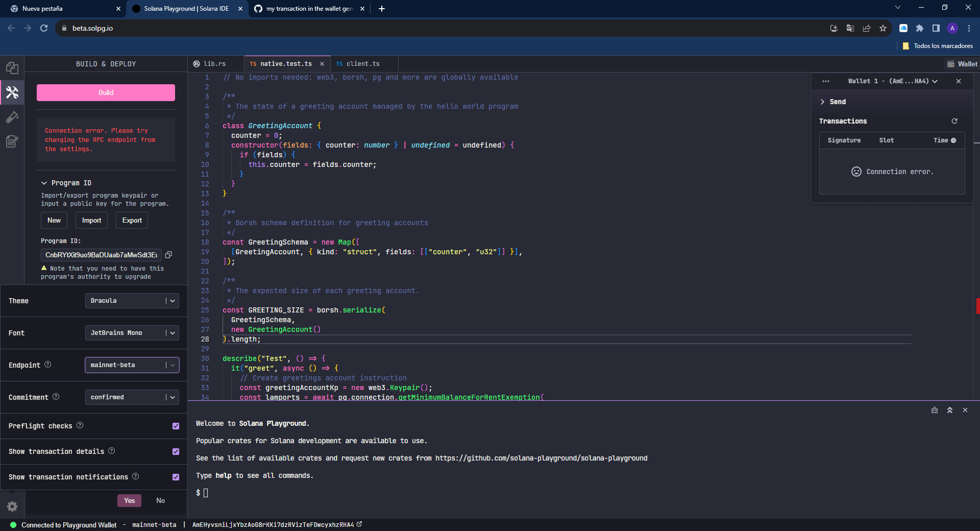Image resolution: width=980 pixels, height=531 pixels.
Task: Copy the Program ID using the copy icon
Action: pos(169,255)
